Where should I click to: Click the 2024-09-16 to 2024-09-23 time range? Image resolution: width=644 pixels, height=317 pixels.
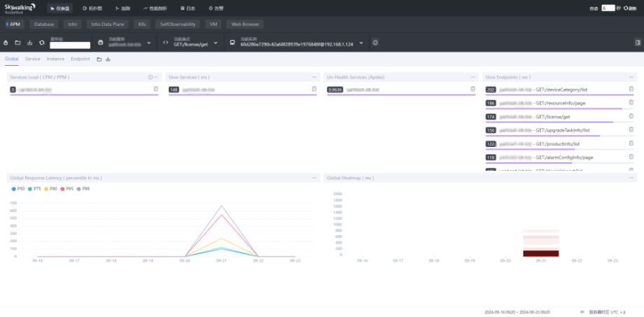tap(517, 313)
